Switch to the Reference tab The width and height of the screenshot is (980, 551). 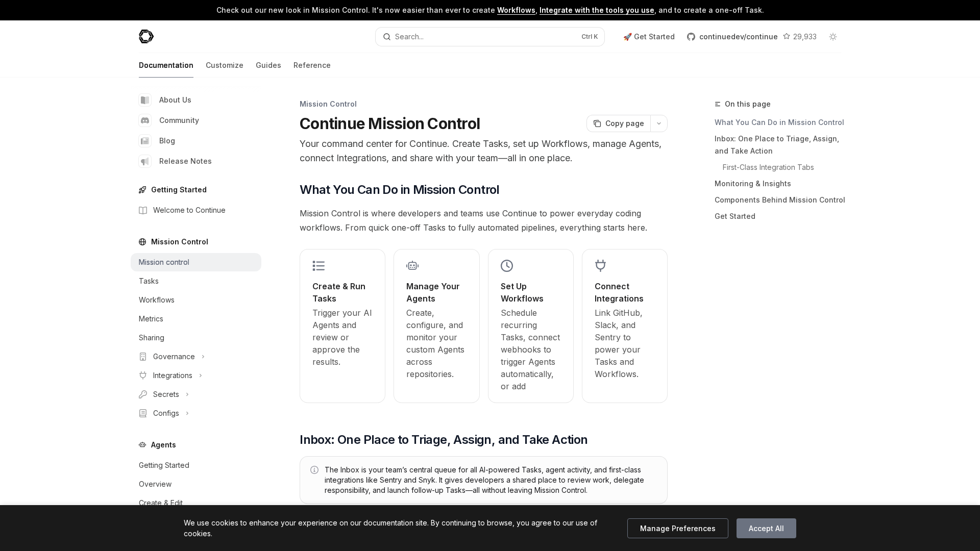coord(312,65)
